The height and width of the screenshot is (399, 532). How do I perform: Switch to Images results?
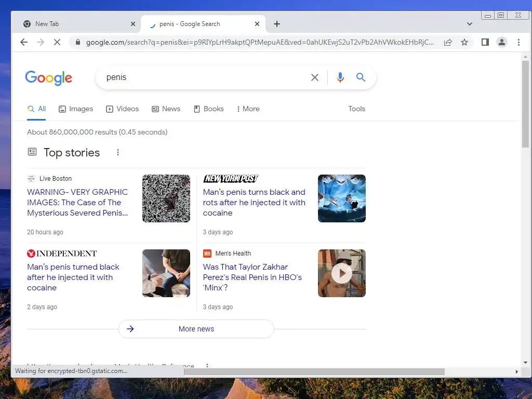click(76, 109)
